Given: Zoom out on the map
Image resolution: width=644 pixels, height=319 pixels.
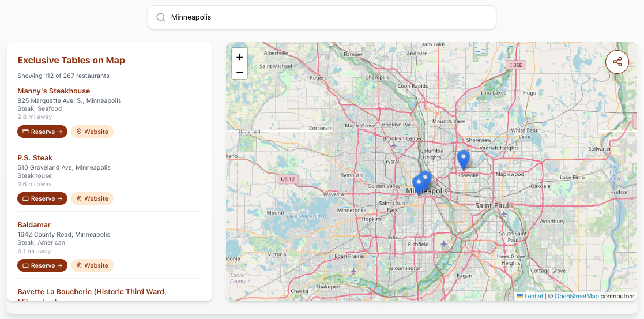Looking at the screenshot, I should coord(240,72).
